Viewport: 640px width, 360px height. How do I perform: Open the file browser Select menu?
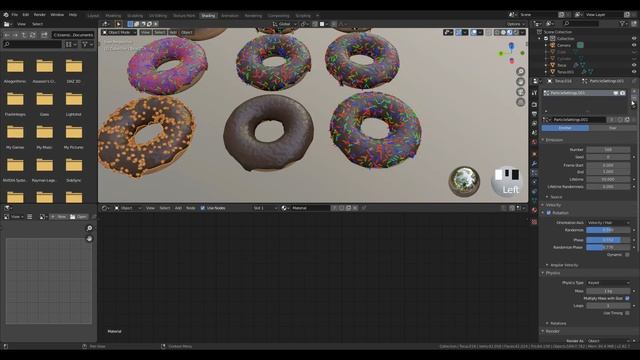[x=37, y=24]
